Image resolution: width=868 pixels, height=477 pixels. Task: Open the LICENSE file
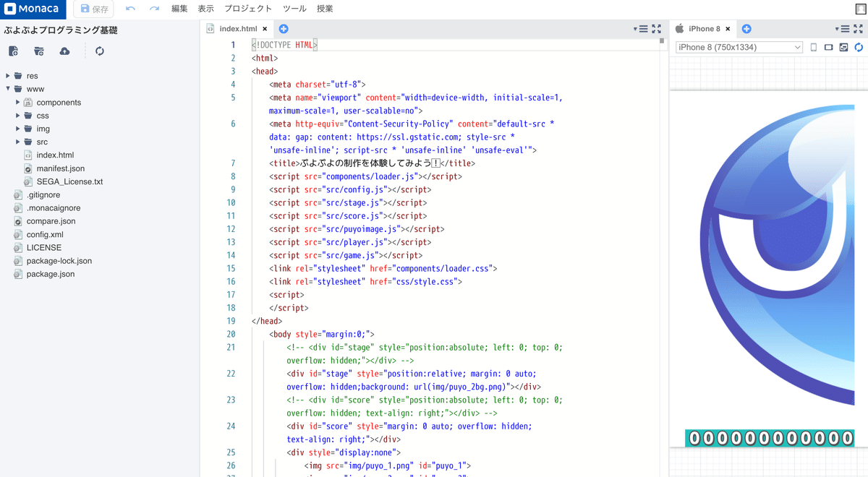click(x=43, y=247)
